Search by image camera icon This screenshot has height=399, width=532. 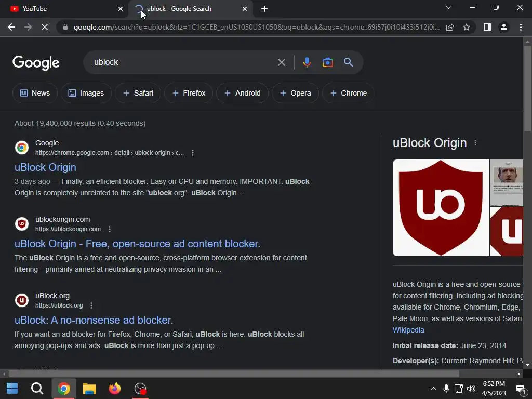327,62
